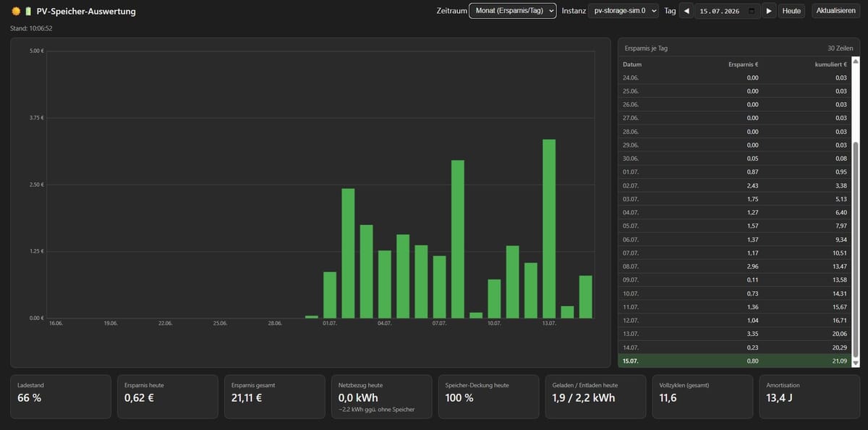Click the next day arrow button
Screen dimensions: 868x430
point(769,11)
